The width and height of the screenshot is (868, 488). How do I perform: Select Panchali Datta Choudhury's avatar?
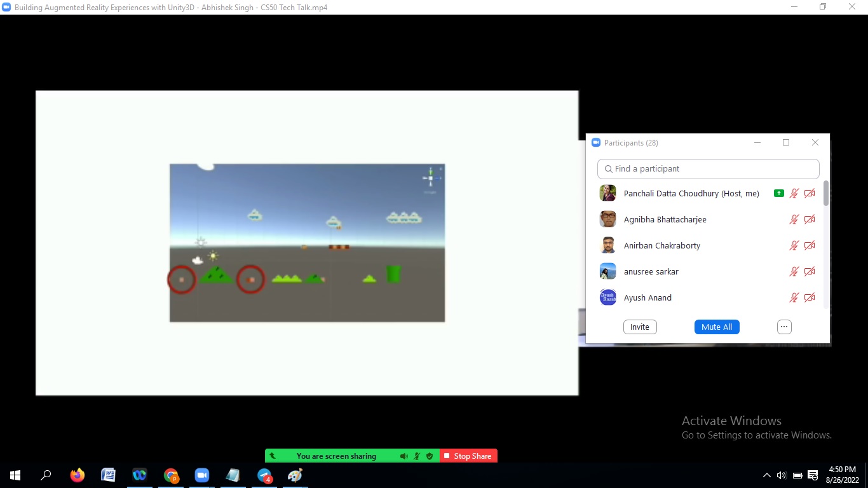tap(608, 193)
